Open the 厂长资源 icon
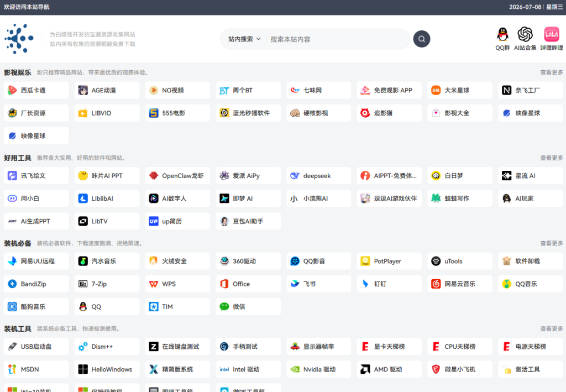566x392 pixels. click(x=12, y=113)
